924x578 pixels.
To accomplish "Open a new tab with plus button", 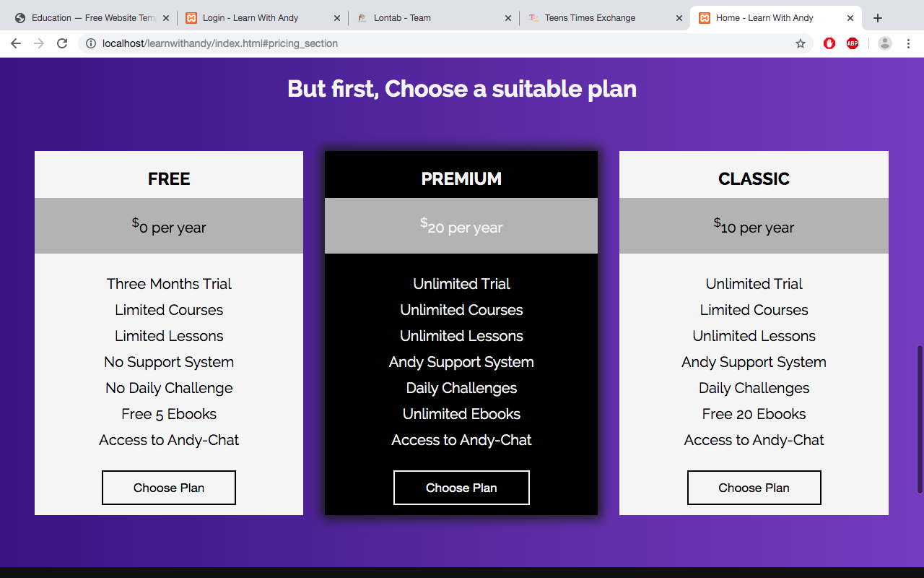I will click(878, 18).
